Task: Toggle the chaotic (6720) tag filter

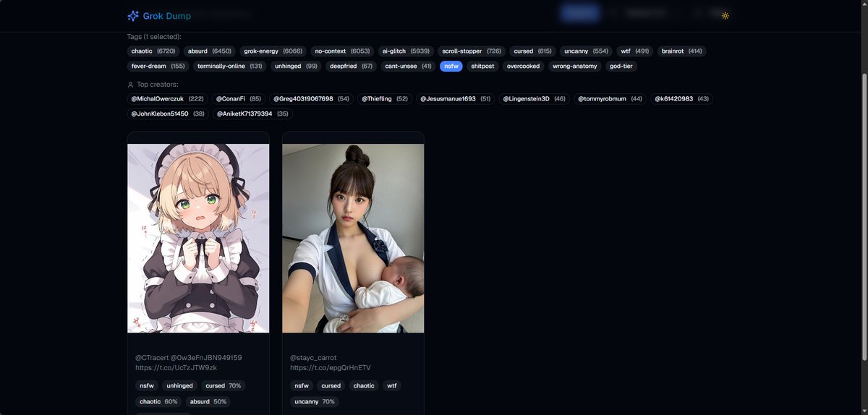Action: pos(153,51)
